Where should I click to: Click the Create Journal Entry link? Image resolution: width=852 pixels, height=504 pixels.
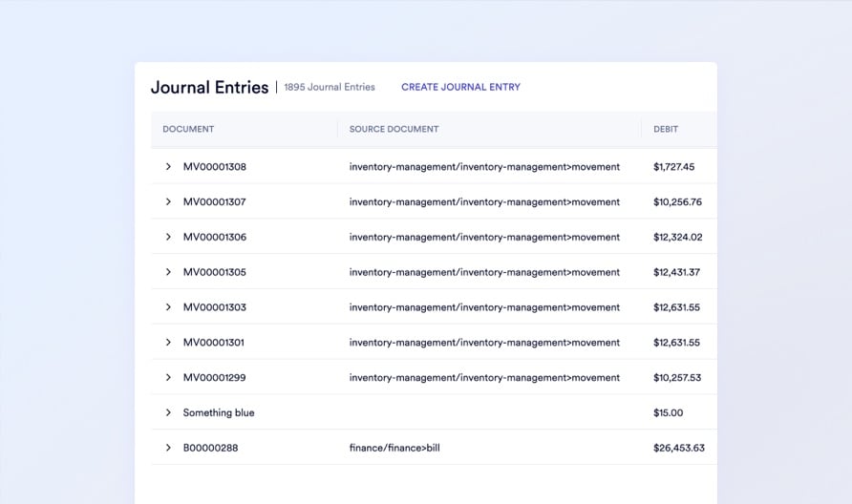pyautogui.click(x=460, y=87)
